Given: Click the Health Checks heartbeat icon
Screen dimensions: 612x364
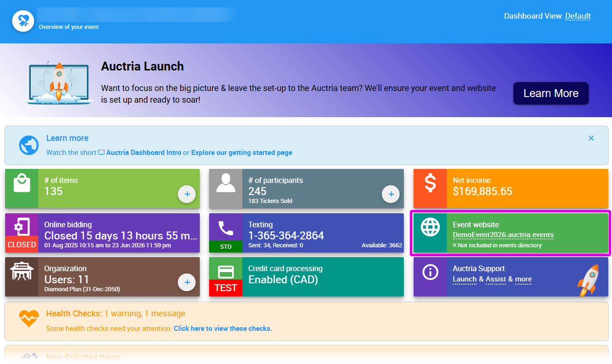Looking at the screenshot, I should coord(29,319).
